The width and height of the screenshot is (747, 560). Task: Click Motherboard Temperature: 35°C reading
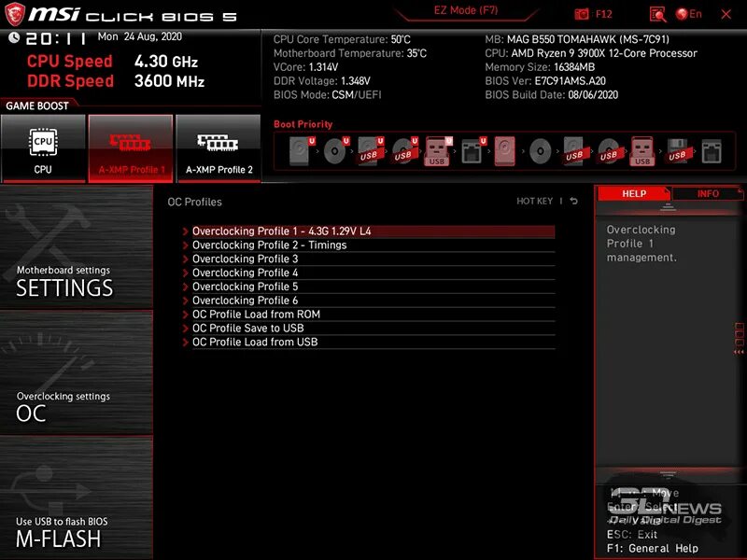pyautogui.click(x=349, y=53)
